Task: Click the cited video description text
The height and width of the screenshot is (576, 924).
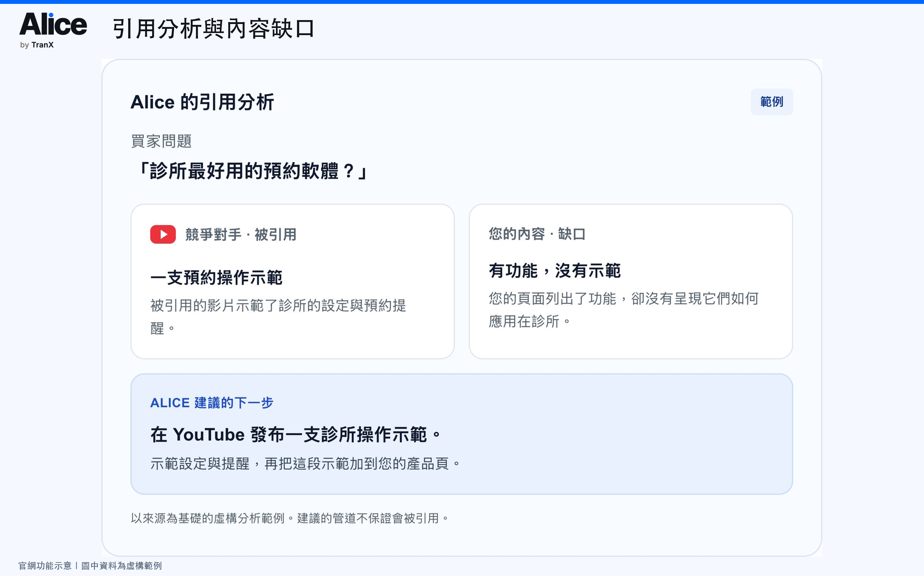Action: [278, 317]
